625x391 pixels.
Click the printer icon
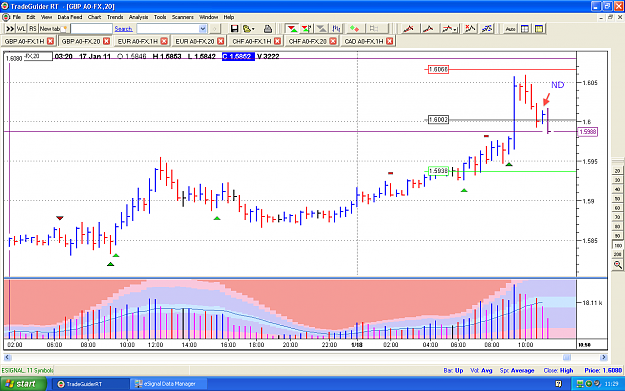(268, 29)
